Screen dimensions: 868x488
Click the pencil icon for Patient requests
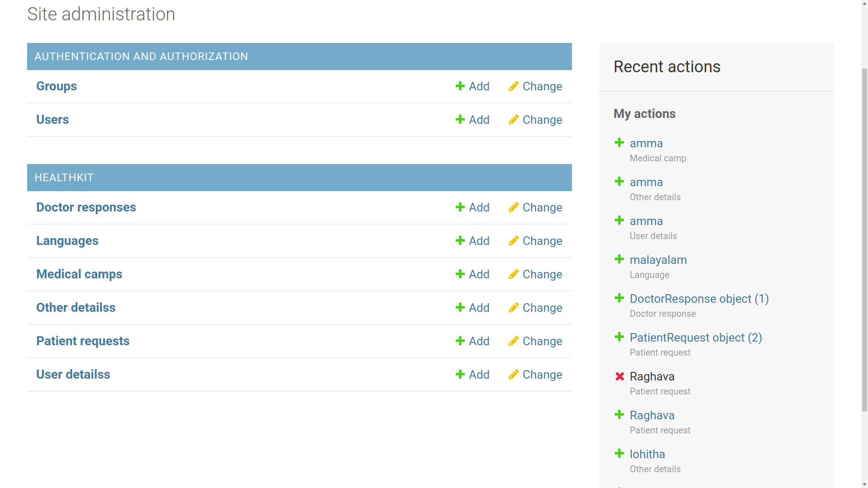513,341
